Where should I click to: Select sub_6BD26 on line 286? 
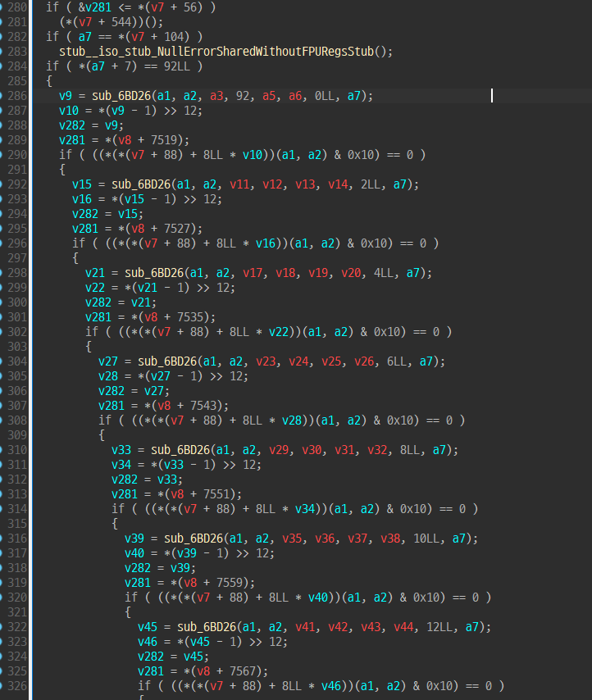(x=121, y=96)
